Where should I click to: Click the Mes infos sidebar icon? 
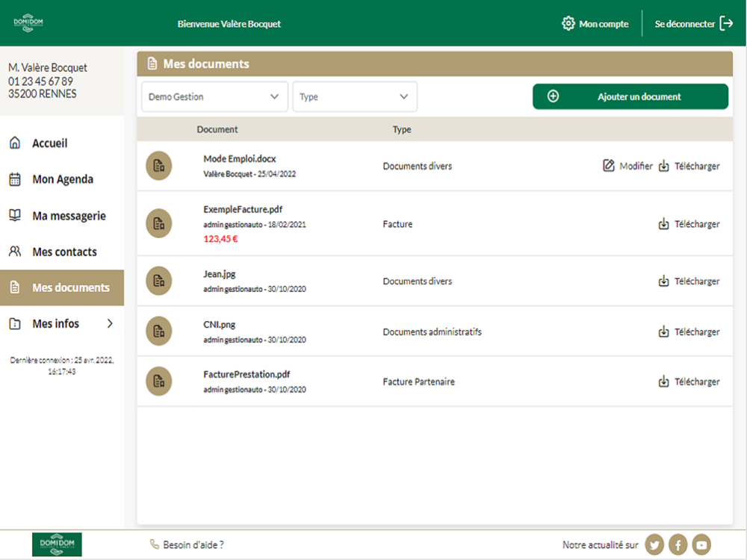(15, 324)
